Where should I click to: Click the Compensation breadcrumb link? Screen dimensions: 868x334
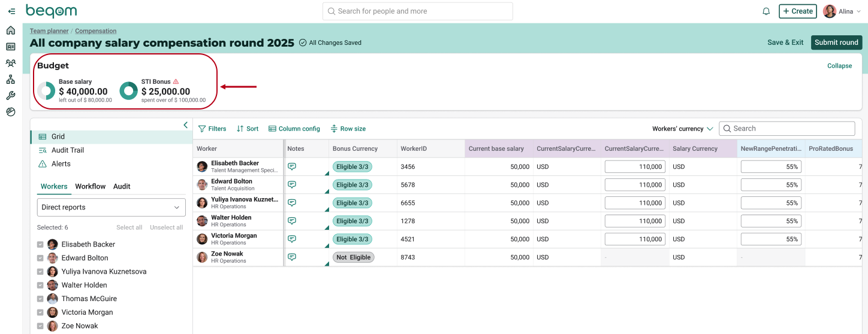click(x=96, y=31)
